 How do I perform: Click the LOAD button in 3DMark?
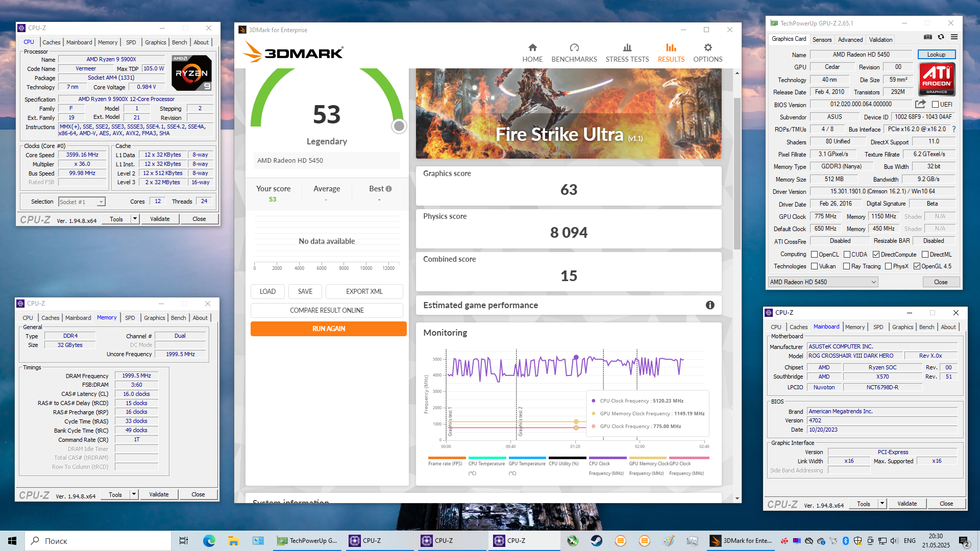coord(267,291)
